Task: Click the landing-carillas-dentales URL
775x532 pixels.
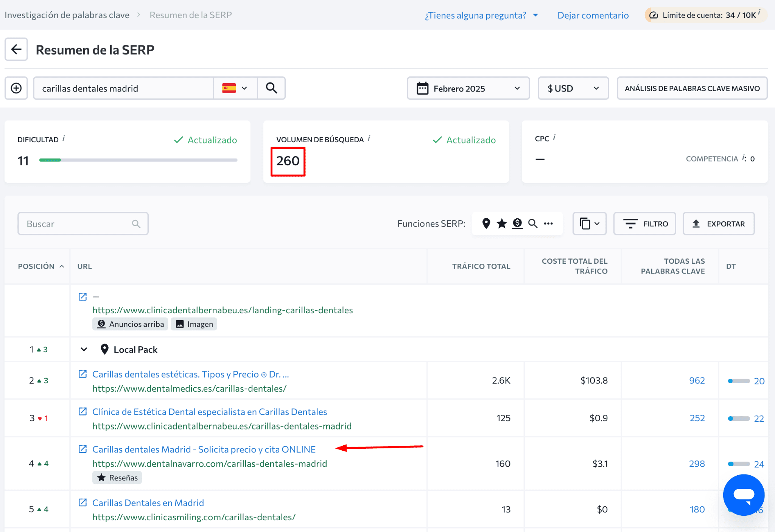Action: (223, 310)
